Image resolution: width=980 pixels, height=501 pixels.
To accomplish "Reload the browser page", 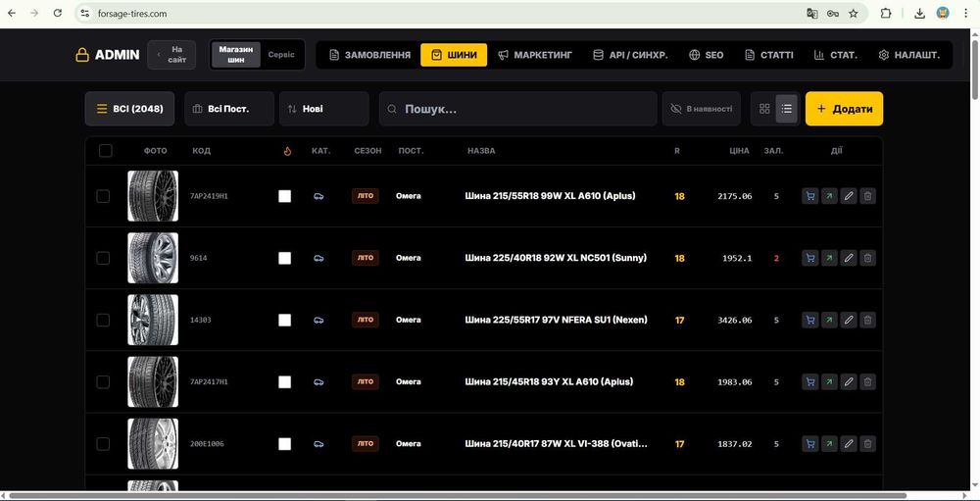I will coord(58,13).
